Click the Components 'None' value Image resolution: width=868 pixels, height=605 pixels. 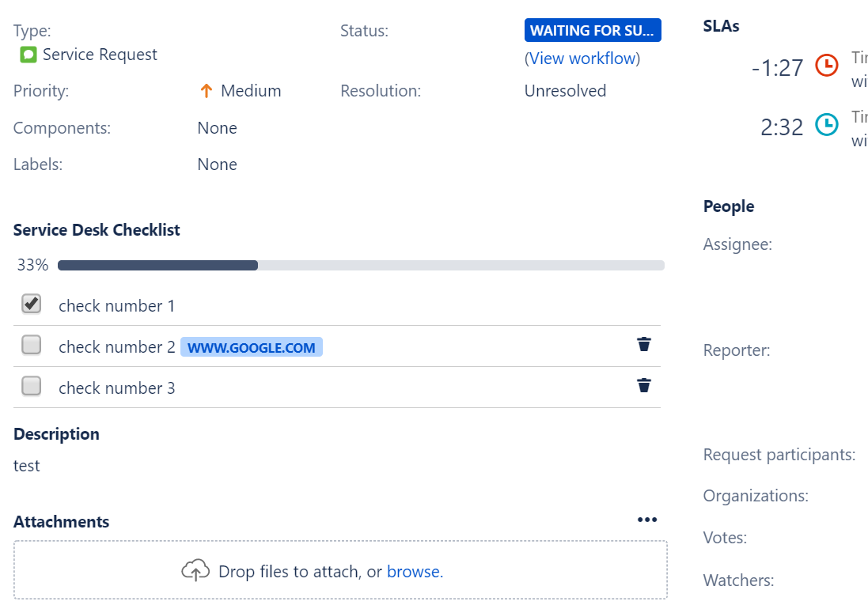pos(217,128)
